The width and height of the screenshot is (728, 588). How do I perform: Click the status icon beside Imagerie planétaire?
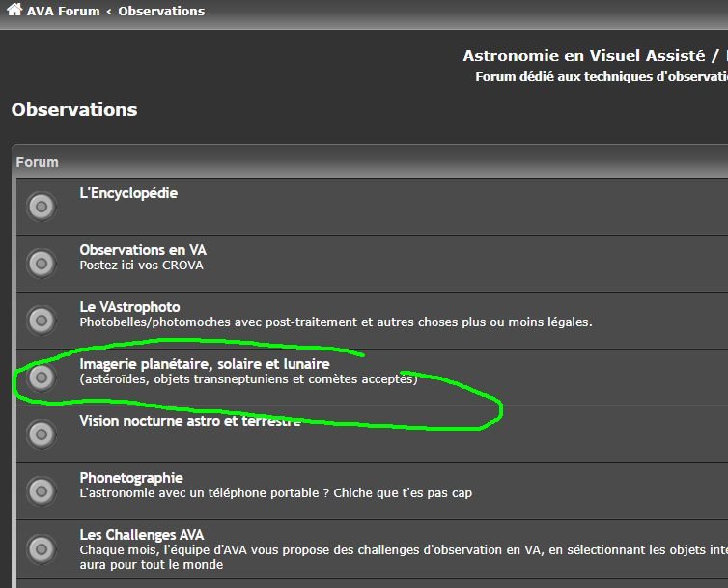point(41,378)
